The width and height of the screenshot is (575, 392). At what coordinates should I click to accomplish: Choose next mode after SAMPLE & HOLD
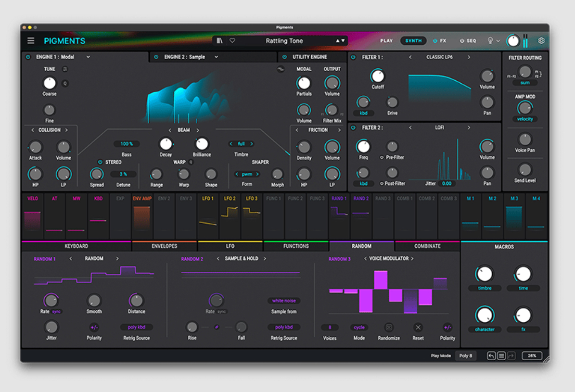click(x=265, y=258)
